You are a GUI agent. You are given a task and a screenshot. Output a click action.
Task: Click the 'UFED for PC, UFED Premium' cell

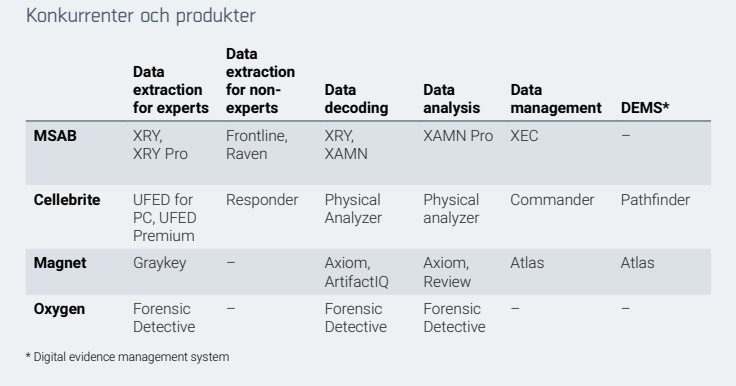point(165,218)
